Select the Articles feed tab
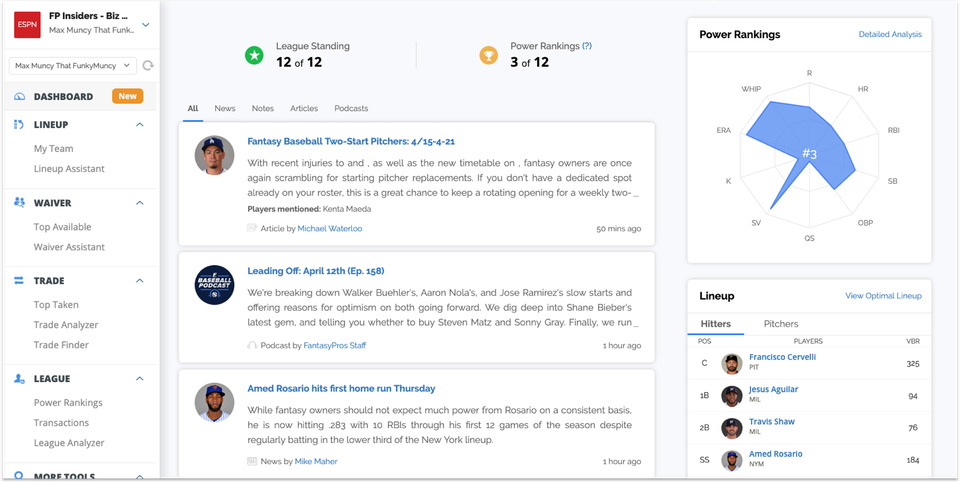960x482 pixels. 304,108
